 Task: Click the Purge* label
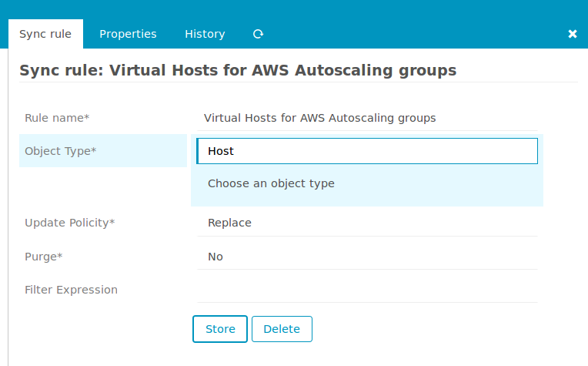[44, 257]
